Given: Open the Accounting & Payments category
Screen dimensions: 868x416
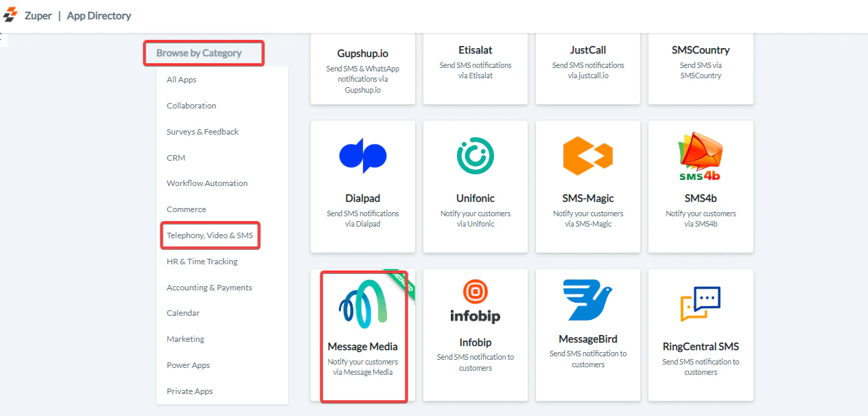Looking at the screenshot, I should (x=209, y=288).
